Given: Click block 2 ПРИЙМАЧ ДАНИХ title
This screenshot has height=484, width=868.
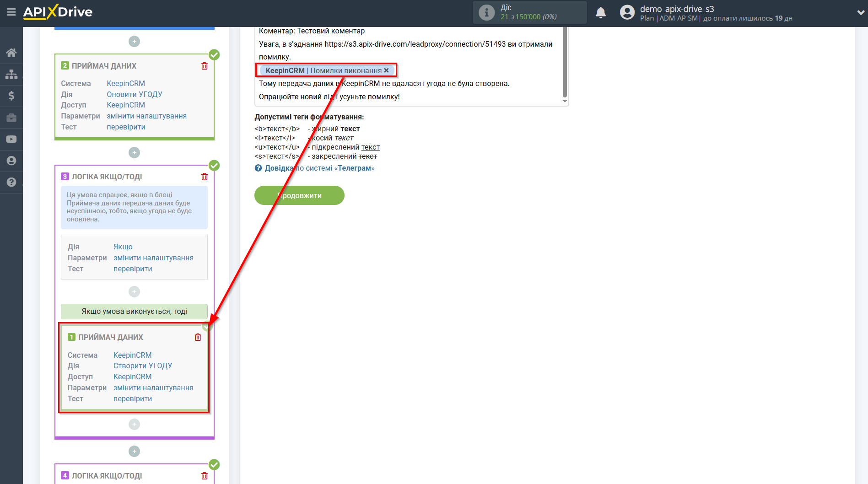Looking at the screenshot, I should (104, 66).
